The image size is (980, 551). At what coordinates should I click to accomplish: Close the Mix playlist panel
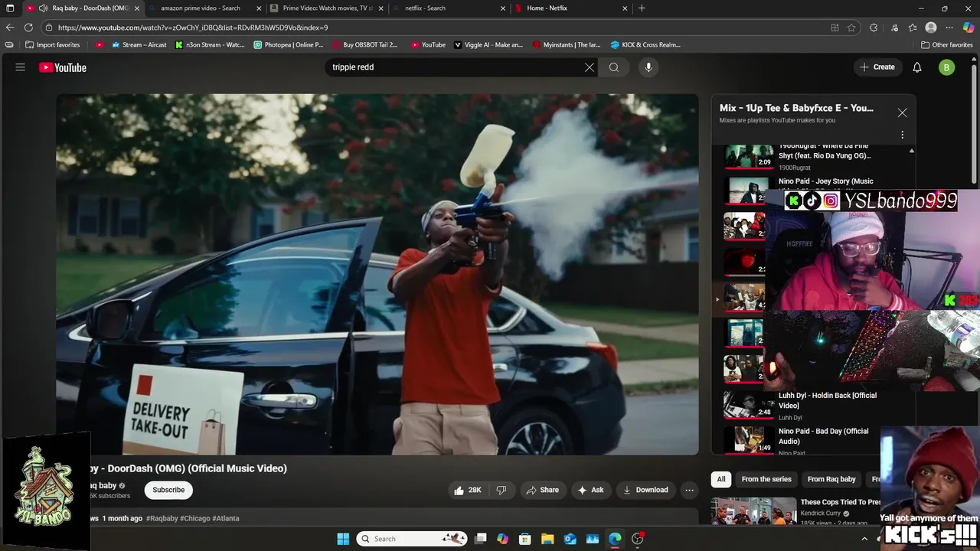(902, 112)
